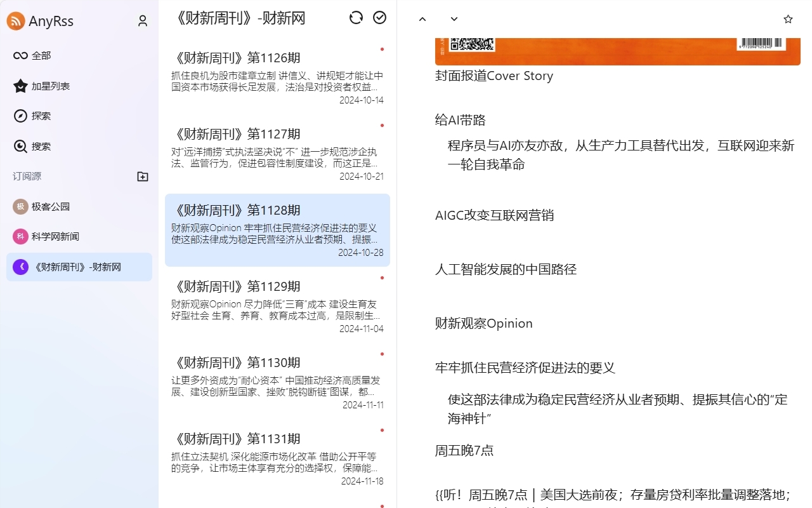
Task: Click the infinity icon beside 全部
Action: pos(20,56)
